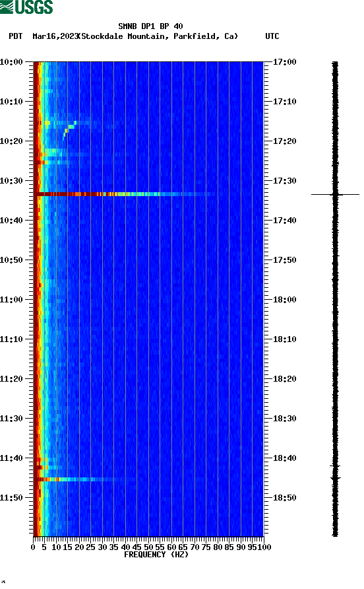
Task: Click the USGS logo
Action: [x=26, y=7]
